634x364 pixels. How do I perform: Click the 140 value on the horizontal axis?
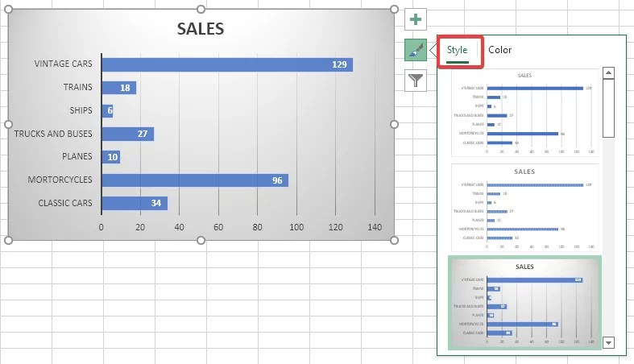point(375,227)
